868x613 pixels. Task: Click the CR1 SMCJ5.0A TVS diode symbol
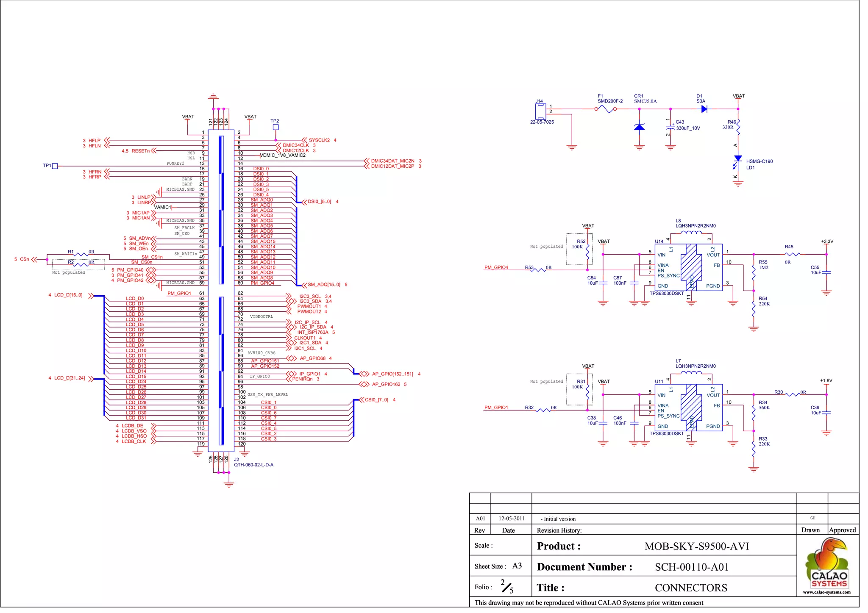[639, 127]
